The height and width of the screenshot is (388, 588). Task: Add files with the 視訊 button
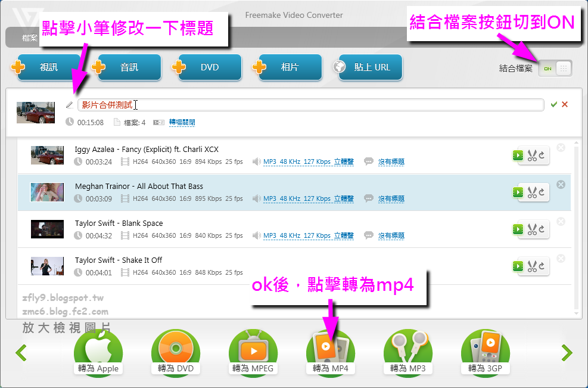[x=49, y=67]
